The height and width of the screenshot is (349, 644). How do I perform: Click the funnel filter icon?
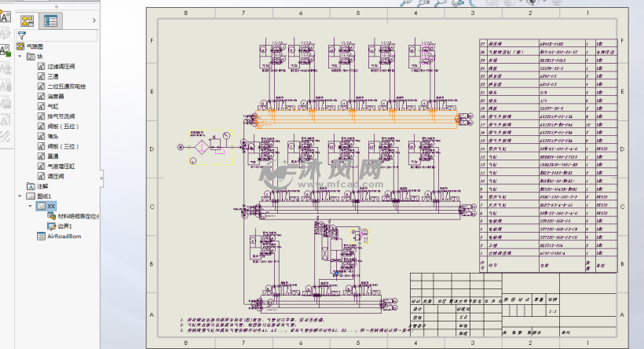click(22, 35)
